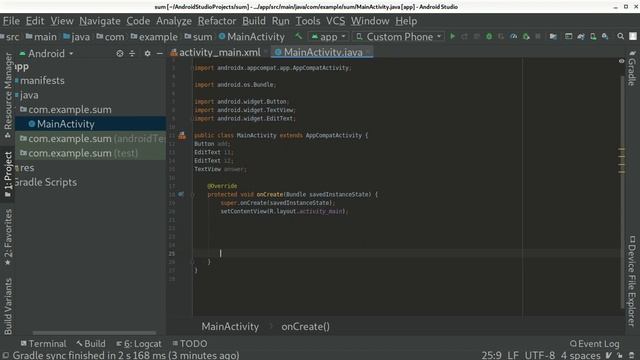Click the lock icon in status bar
Screen dimensions: 640x360
pyautogui.click(x=620, y=355)
